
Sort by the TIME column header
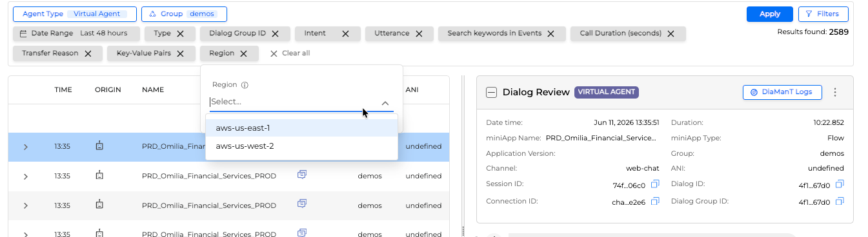click(x=63, y=90)
